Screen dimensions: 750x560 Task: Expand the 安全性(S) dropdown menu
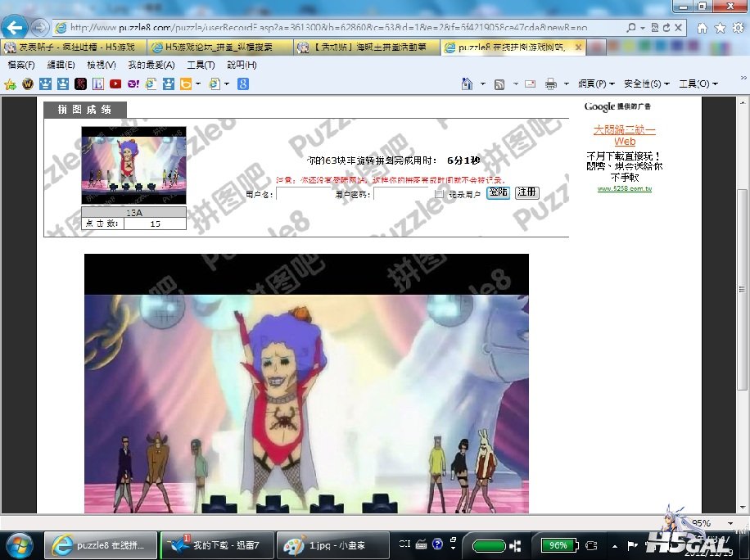point(646,84)
